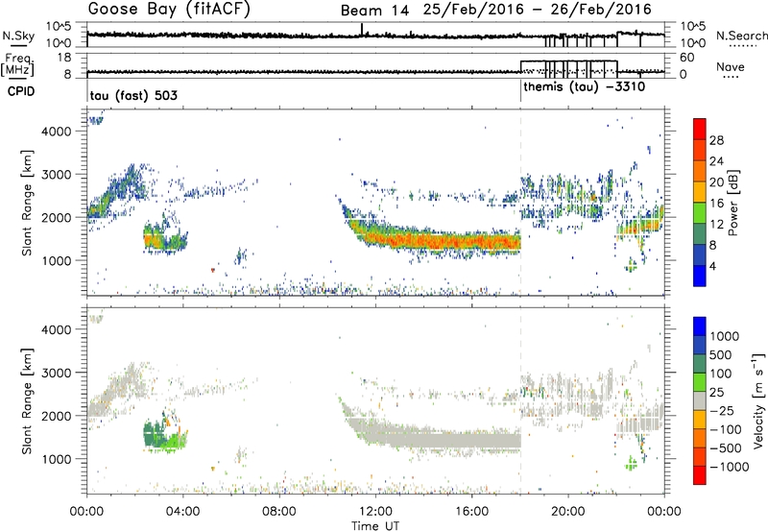
Task: Click the "1000" tick on the Velocity colorbar
Action: (725, 336)
